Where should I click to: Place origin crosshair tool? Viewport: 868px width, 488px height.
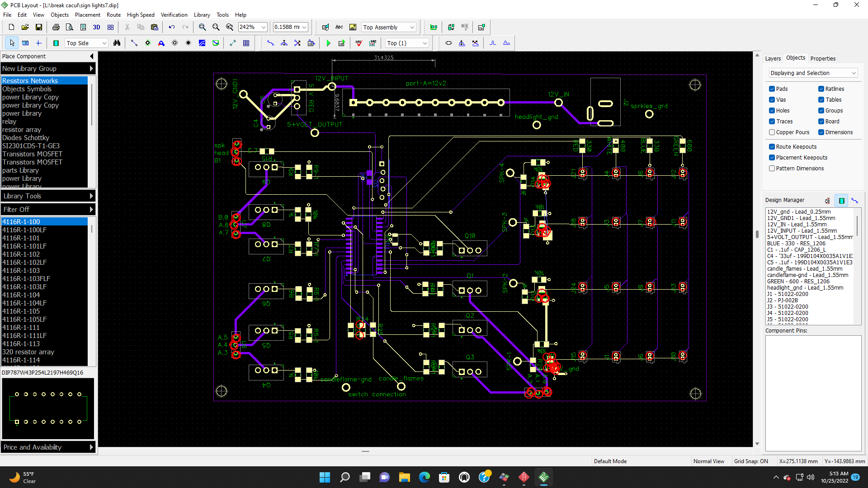pyautogui.click(x=39, y=43)
